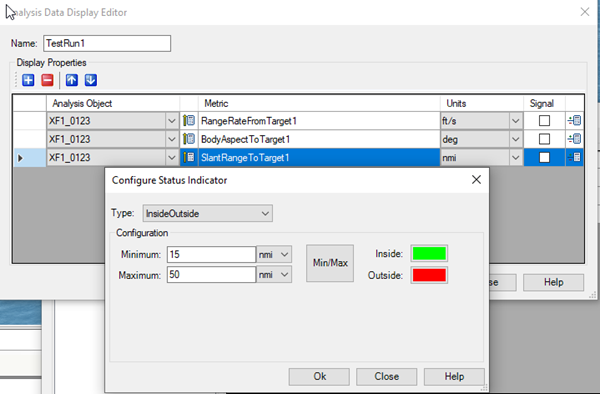Open Analysis Object dropdown in SlantRangeToTarget1 row
Viewport: 600px width, 394px height.
(171, 157)
